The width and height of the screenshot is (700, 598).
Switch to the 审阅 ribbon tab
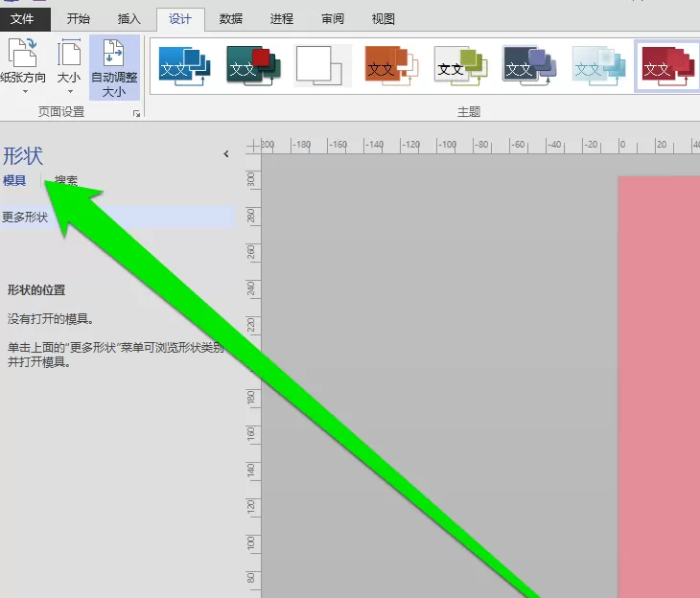click(333, 19)
